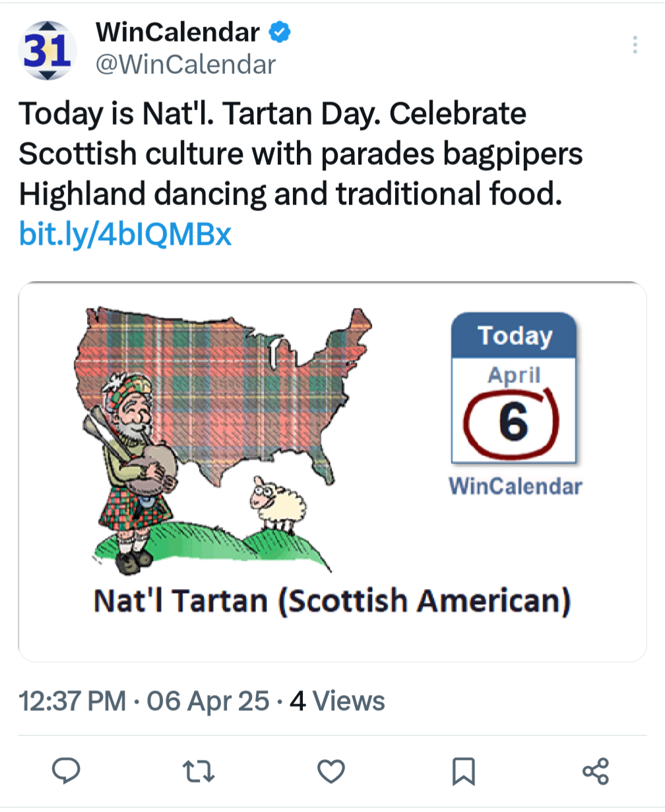Screen dimensions: 665x812
Task: Like the tweet with heart icon
Action: click(331, 770)
